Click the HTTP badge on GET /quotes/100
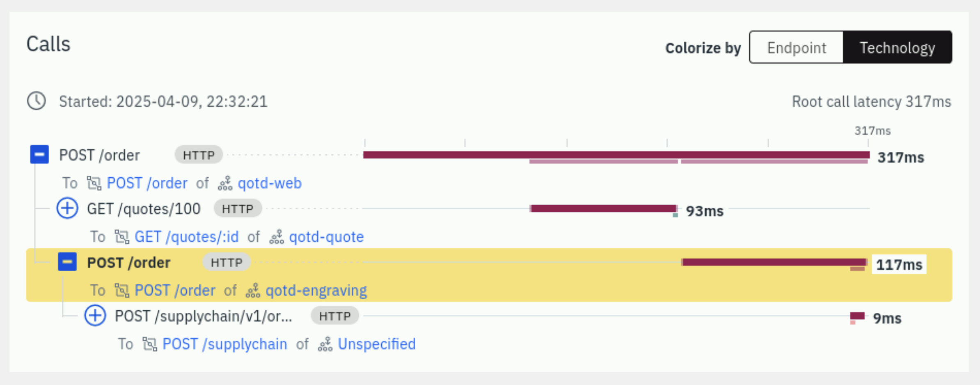The height and width of the screenshot is (385, 980). (x=238, y=209)
